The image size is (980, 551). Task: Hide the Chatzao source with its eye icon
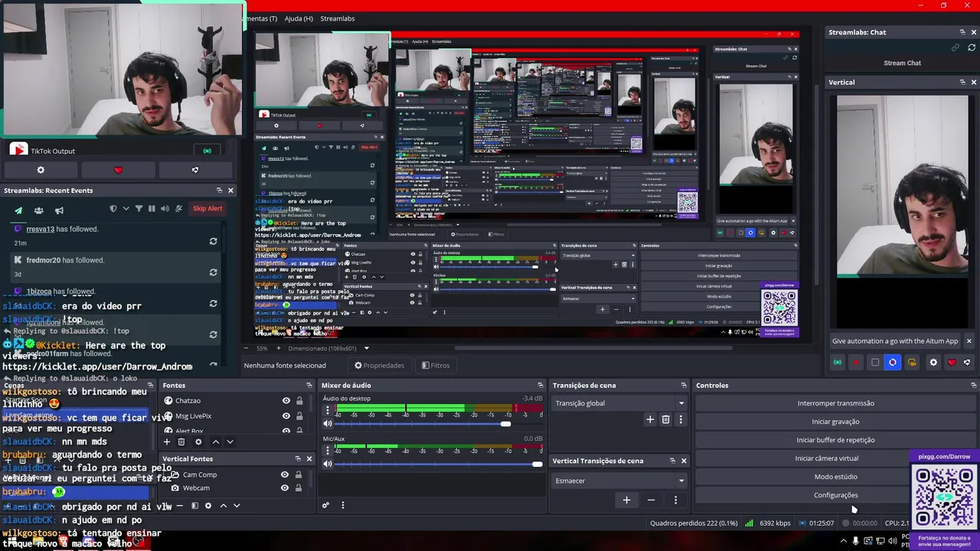click(x=286, y=401)
